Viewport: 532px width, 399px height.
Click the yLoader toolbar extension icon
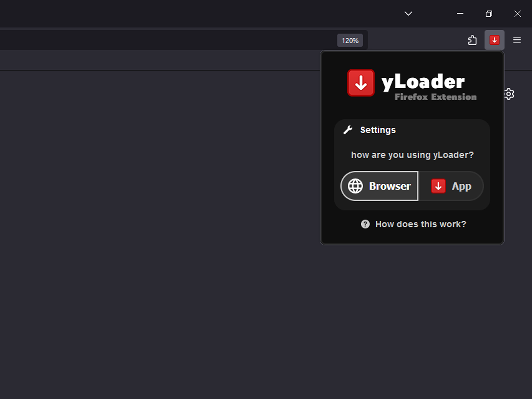494,40
